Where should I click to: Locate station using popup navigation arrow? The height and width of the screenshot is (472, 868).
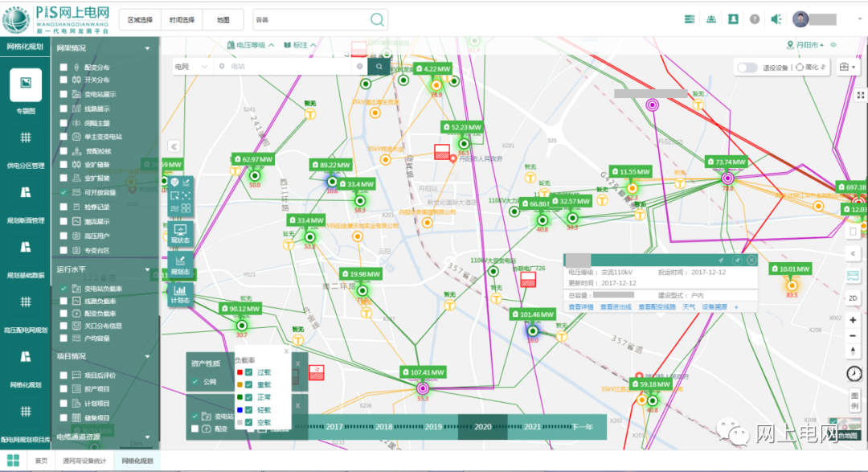[721, 260]
